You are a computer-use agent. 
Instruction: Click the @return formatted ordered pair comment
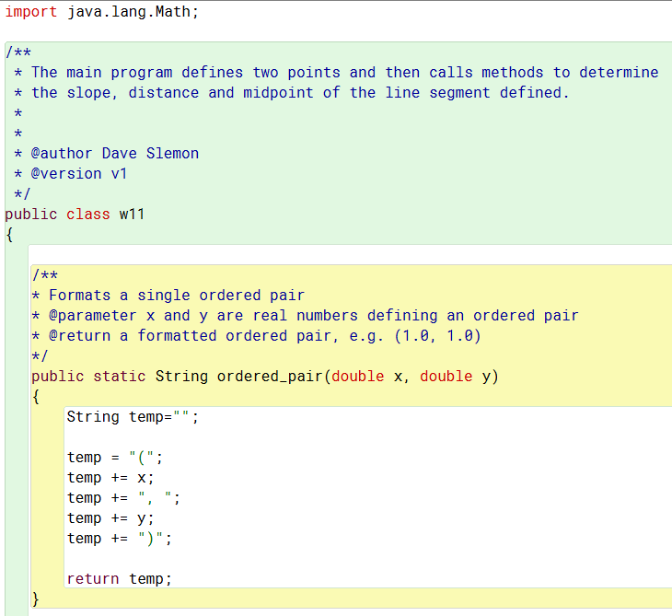(x=256, y=336)
